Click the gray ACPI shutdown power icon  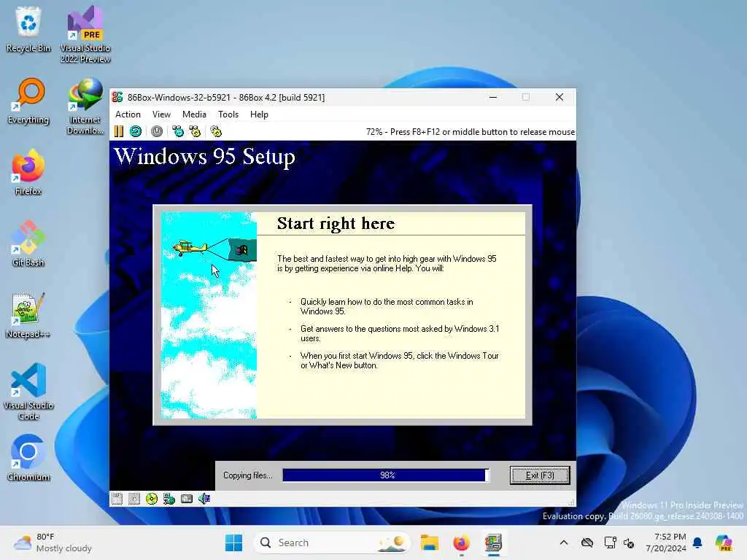157,131
